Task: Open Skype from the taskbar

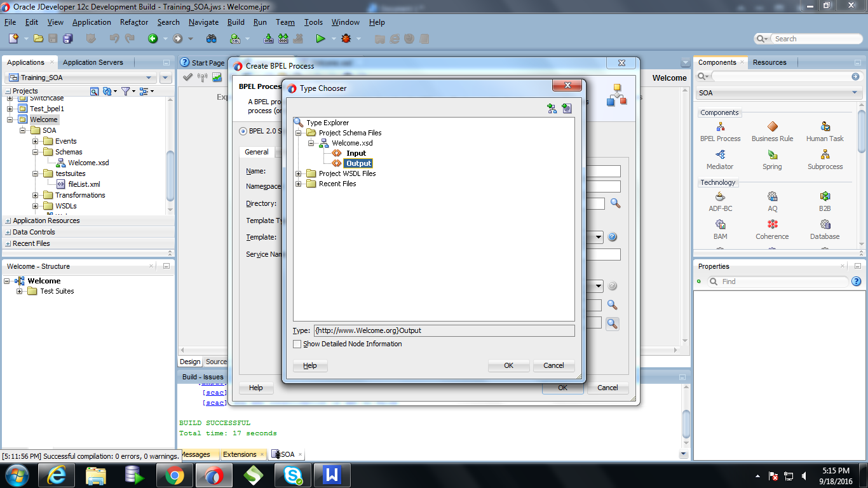Action: point(292,475)
